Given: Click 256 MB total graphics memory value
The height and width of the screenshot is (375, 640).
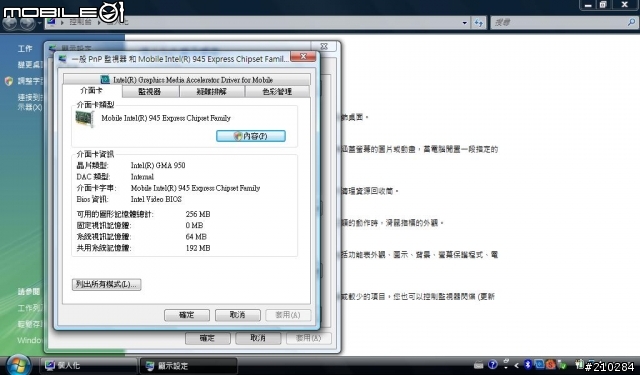Looking at the screenshot, I should pyautogui.click(x=198, y=214).
